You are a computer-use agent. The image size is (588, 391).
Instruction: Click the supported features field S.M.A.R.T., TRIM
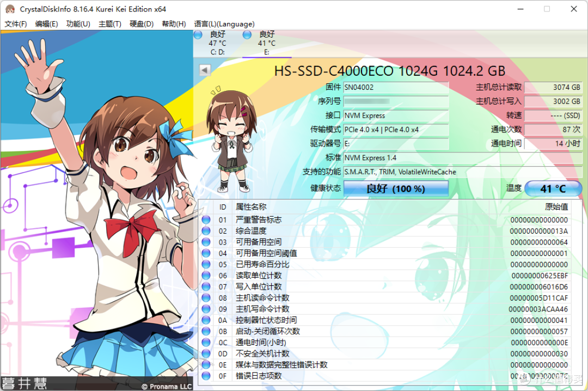463,172
